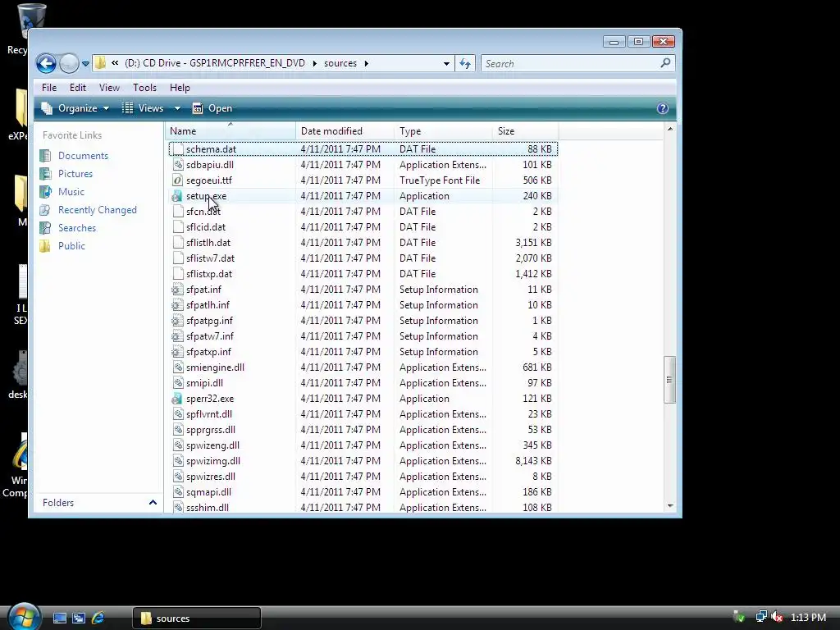The width and height of the screenshot is (840, 630).
Task: Open the Help menu
Action: 180,87
